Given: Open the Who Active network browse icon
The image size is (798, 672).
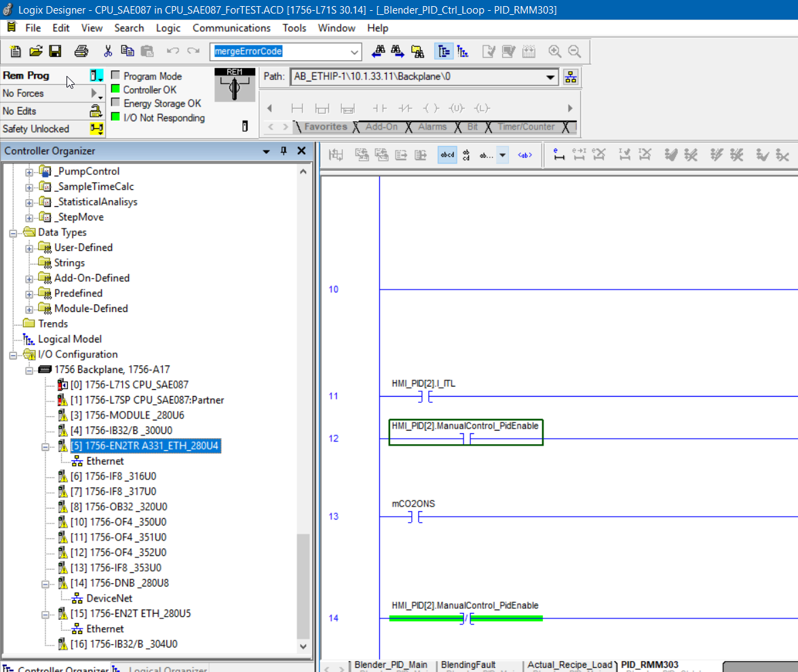Looking at the screenshot, I should coord(571,77).
